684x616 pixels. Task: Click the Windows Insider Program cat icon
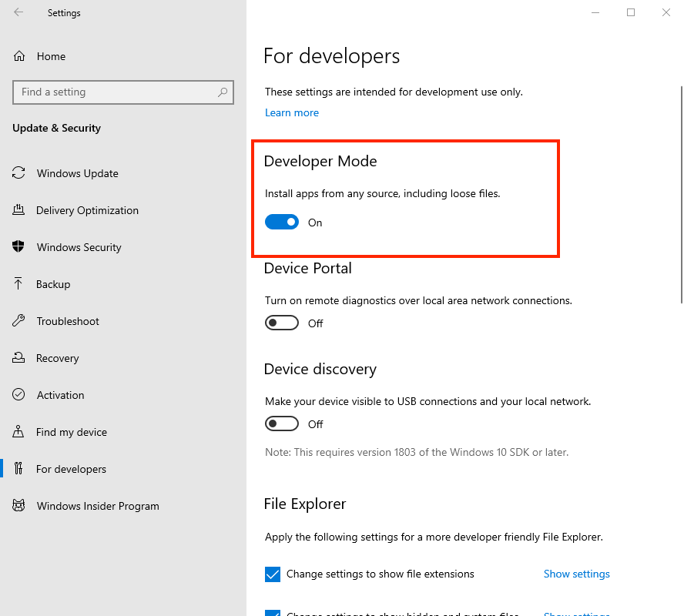pos(18,505)
